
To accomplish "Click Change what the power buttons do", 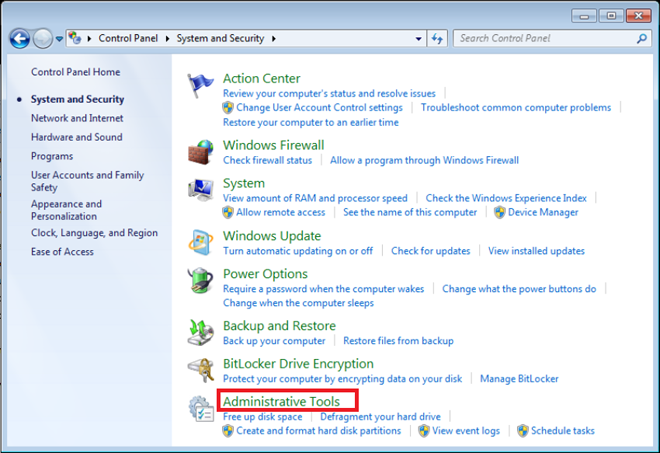I will click(519, 289).
